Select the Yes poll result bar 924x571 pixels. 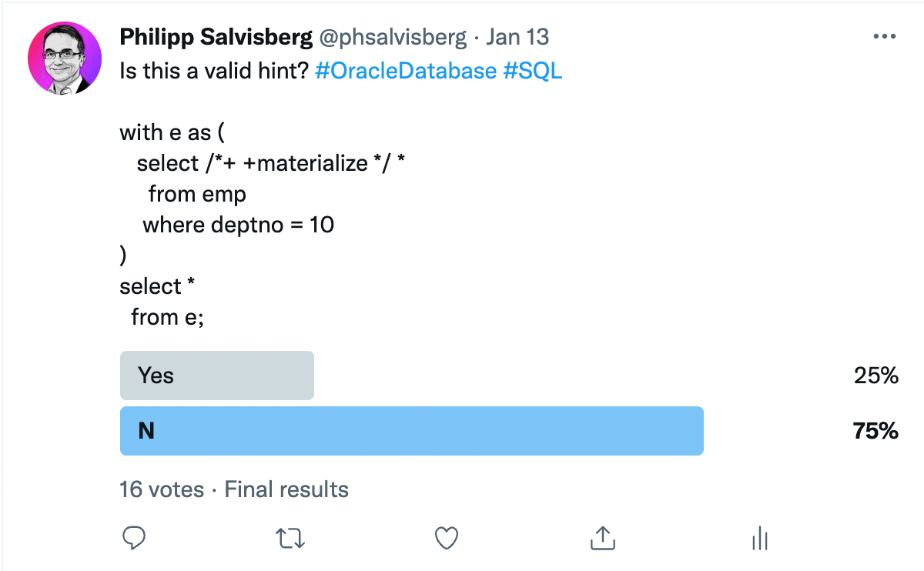217,376
